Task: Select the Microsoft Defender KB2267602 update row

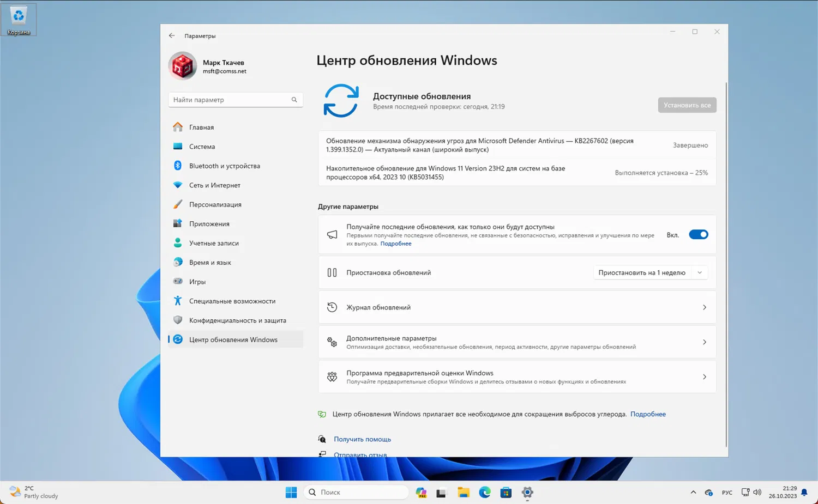Action: 517,145
